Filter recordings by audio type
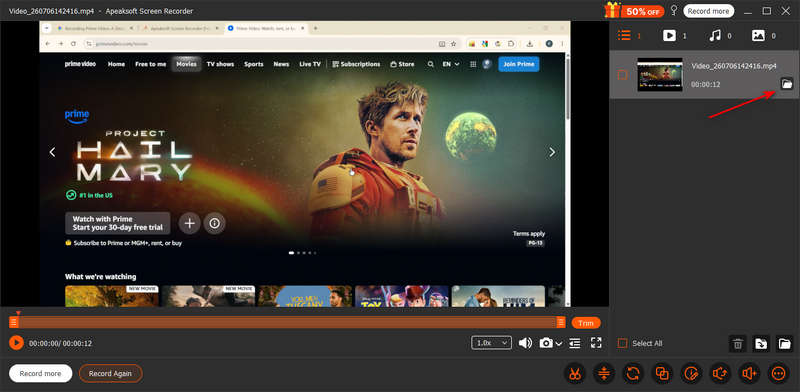 [x=715, y=35]
